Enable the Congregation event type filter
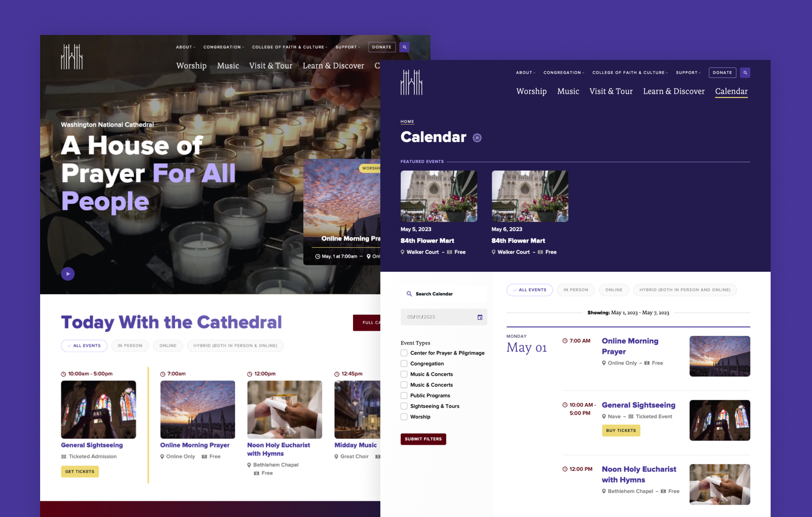 point(404,364)
